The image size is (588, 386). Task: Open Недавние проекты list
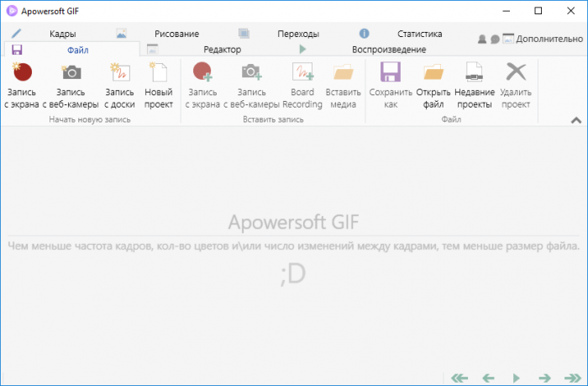click(x=475, y=86)
